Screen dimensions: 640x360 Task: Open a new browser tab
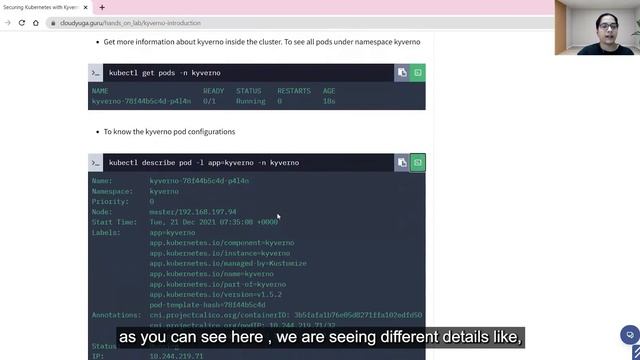pyautogui.click(x=102, y=7)
